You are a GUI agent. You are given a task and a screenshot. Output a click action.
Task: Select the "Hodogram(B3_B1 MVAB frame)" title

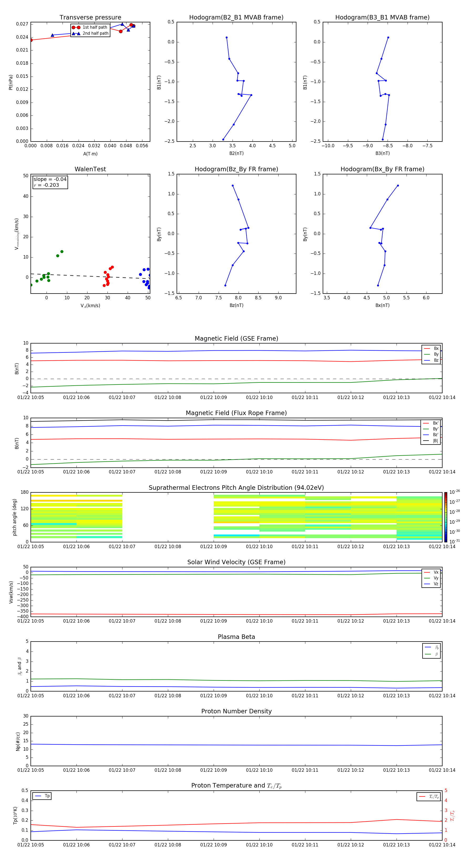click(x=382, y=18)
